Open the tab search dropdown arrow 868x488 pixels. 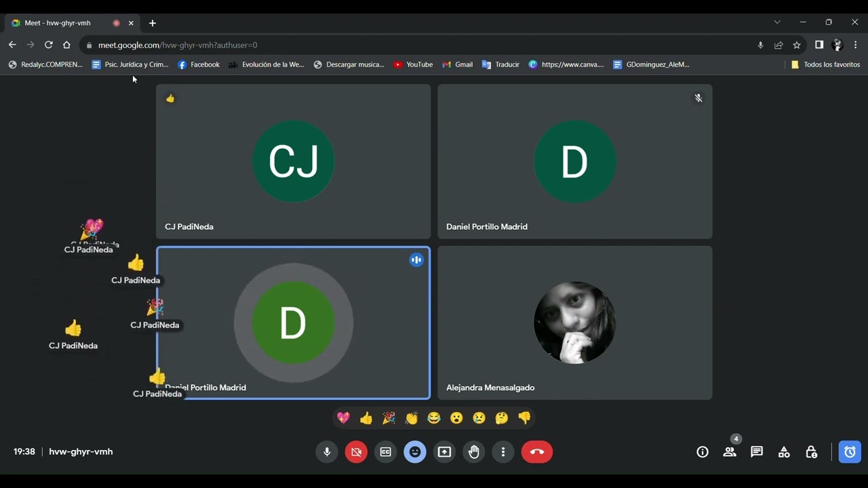(x=777, y=22)
